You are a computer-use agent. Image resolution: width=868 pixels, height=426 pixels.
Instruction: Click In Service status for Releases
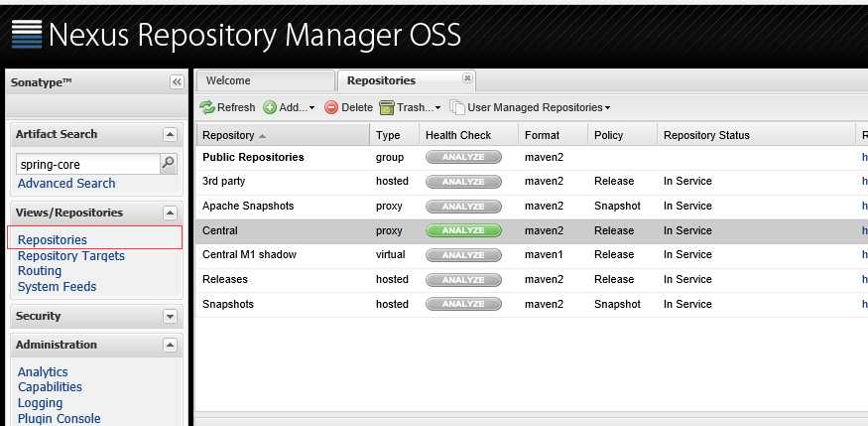(687, 279)
